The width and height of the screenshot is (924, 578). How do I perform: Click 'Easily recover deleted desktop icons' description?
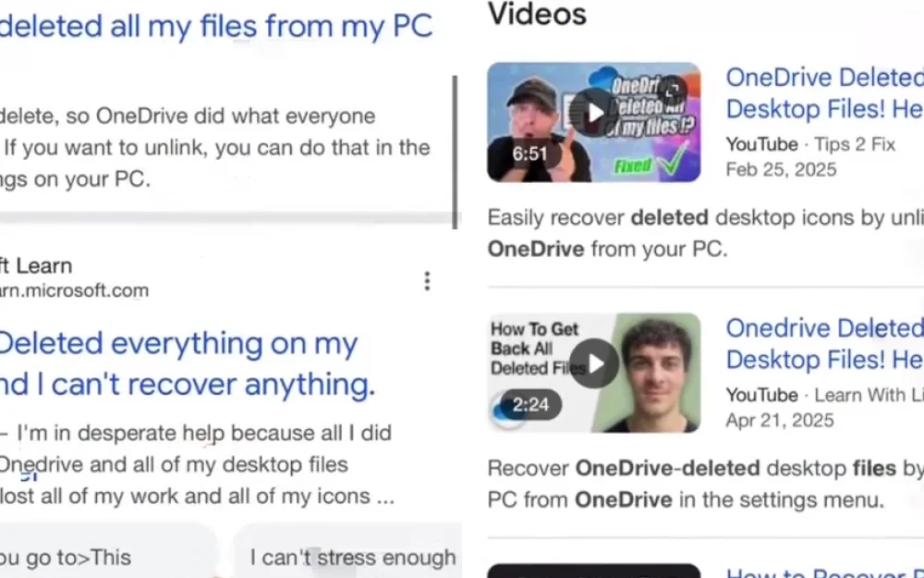705,233
